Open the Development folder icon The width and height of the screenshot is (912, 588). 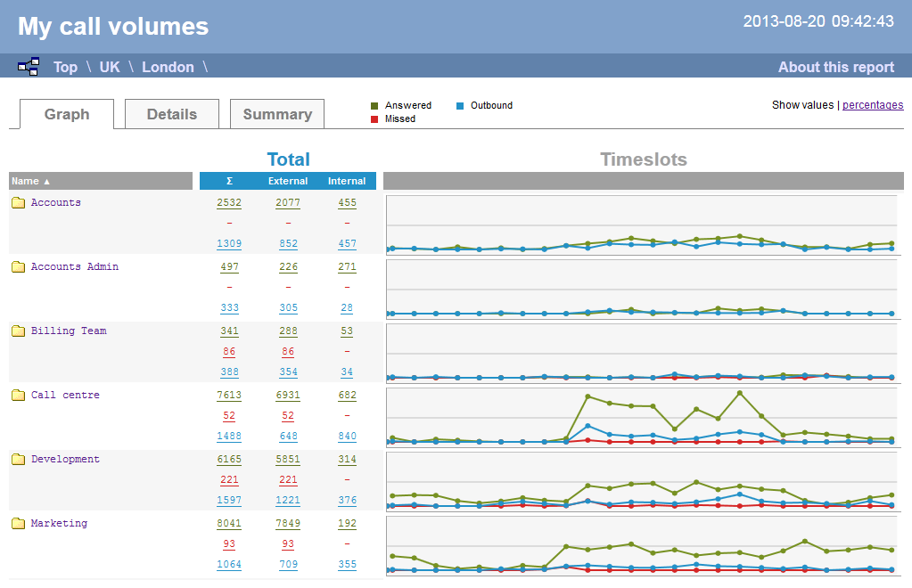click(x=18, y=460)
